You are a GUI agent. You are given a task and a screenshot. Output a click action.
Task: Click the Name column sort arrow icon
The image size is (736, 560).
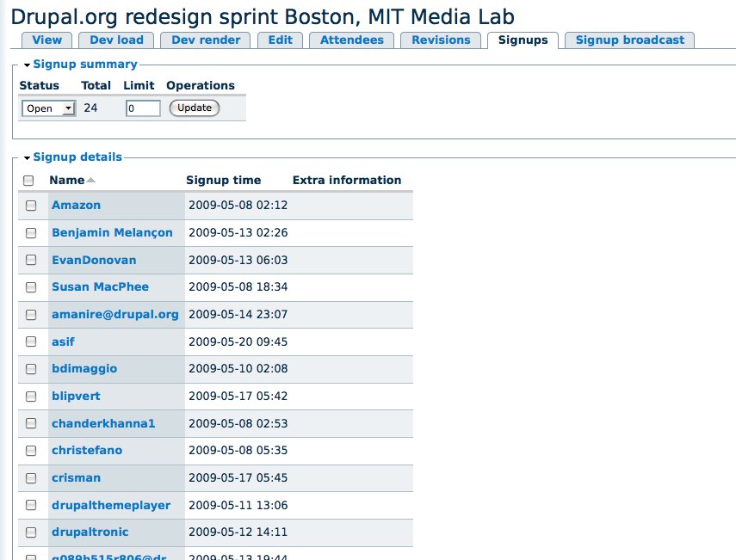(91, 181)
